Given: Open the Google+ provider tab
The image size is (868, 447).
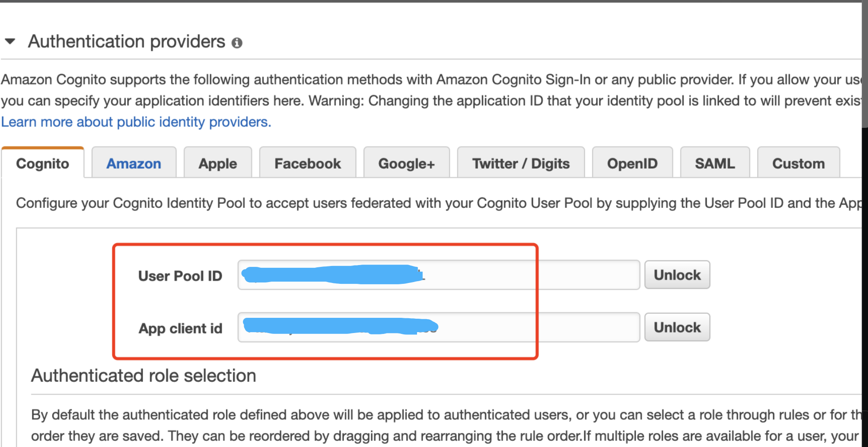Looking at the screenshot, I should pyautogui.click(x=406, y=163).
